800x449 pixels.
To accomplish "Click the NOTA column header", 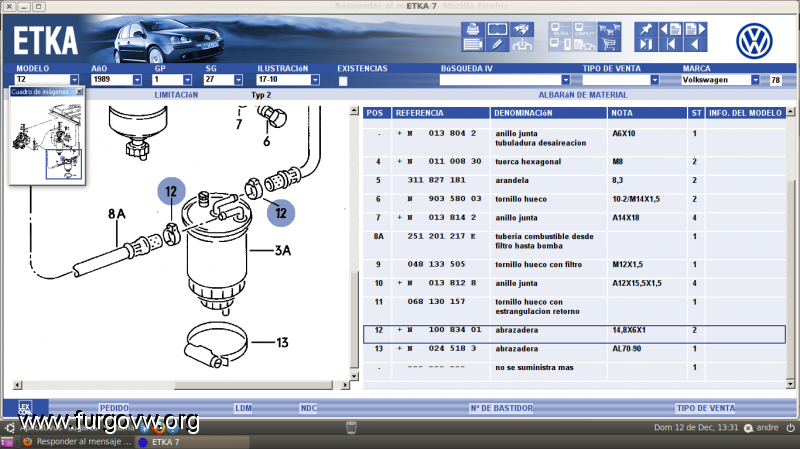I will pyautogui.click(x=647, y=113).
